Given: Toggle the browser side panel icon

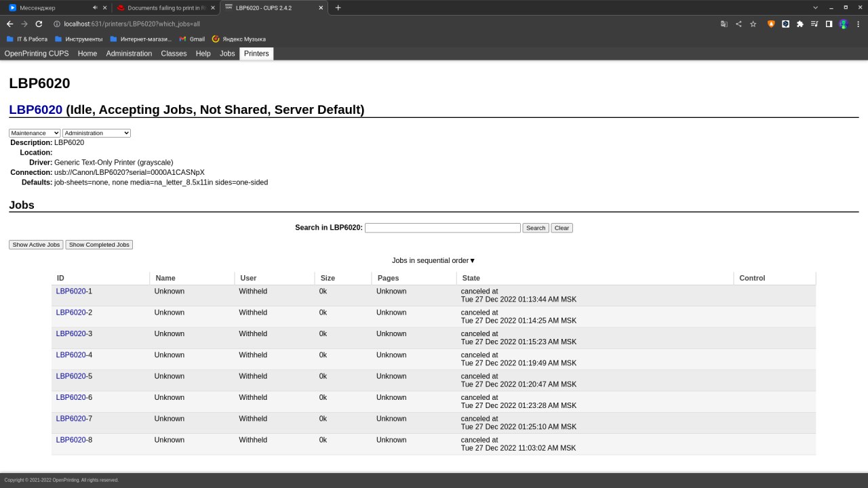Looking at the screenshot, I should (x=829, y=24).
